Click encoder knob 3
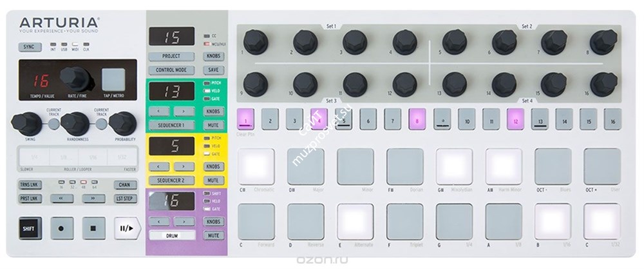 point(355,42)
